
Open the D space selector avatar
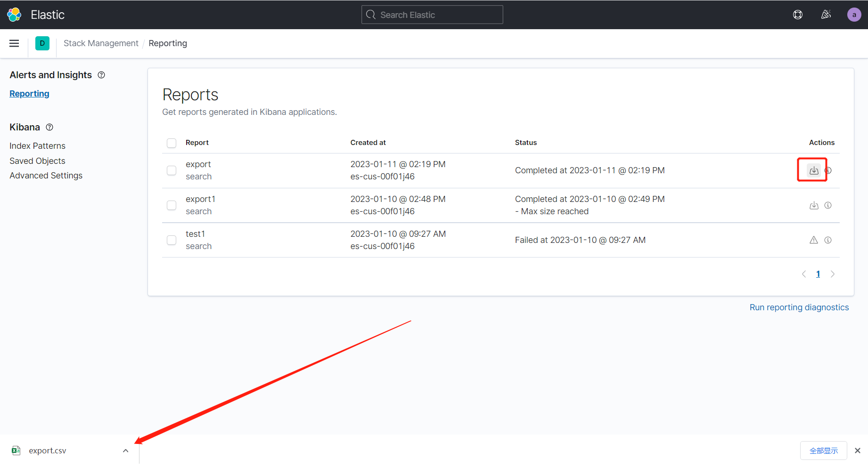(42, 43)
